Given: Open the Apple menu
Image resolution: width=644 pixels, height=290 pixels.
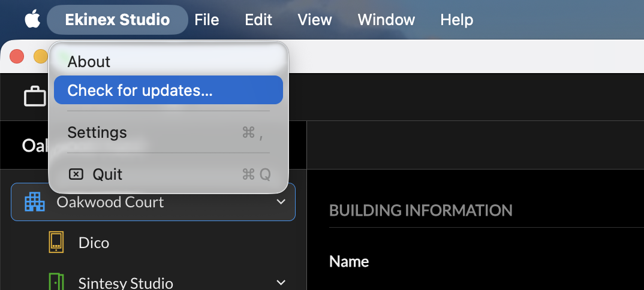Looking at the screenshot, I should click(x=32, y=19).
